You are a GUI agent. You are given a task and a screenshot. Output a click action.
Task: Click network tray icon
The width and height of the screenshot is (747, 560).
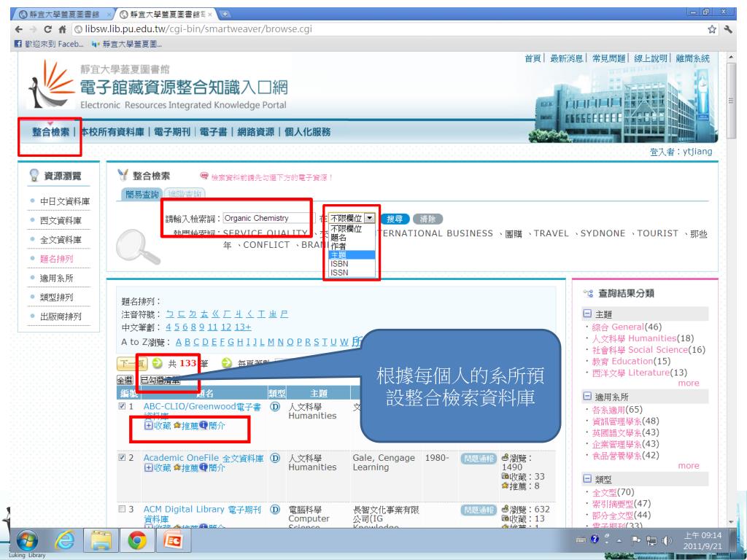coord(651,540)
